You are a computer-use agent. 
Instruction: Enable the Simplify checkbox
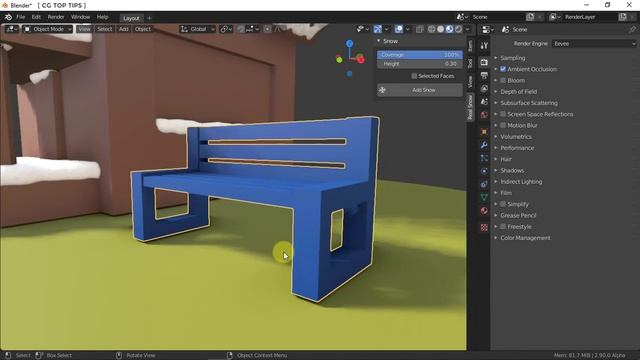click(503, 204)
